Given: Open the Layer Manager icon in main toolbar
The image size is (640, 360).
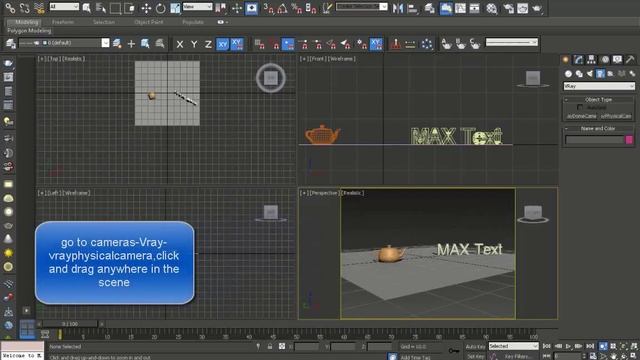Looking at the screenshot, I should pyautogui.click(x=429, y=8).
